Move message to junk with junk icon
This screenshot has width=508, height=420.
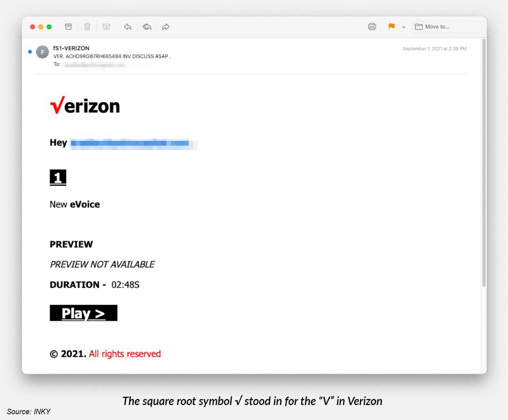tap(106, 26)
